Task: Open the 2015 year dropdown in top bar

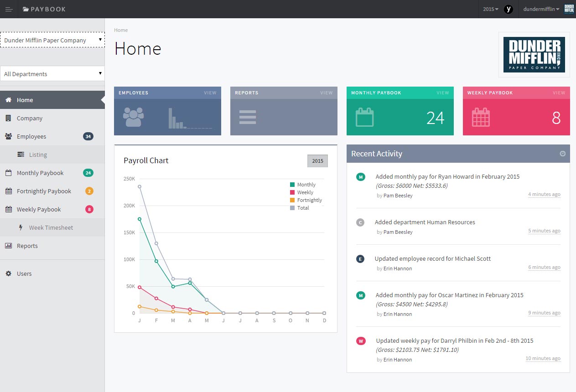Action: click(490, 9)
